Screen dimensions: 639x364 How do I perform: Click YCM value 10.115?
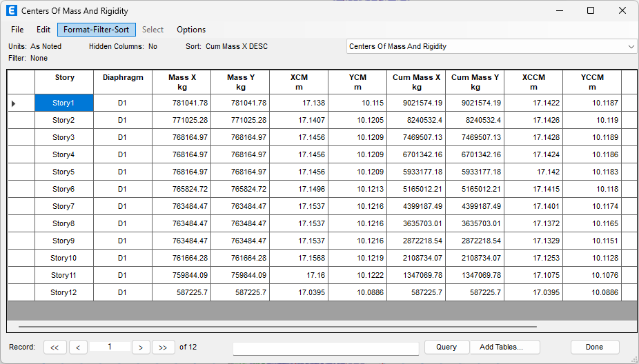pos(358,103)
